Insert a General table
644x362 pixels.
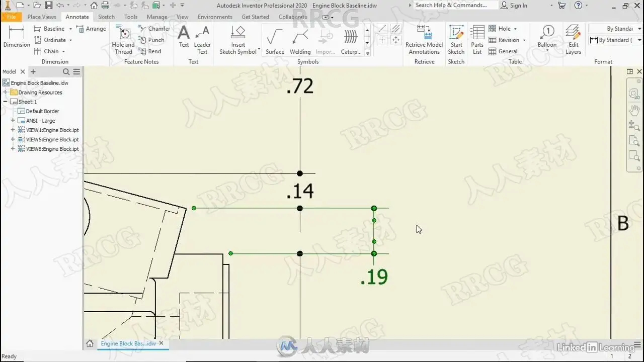click(503, 51)
